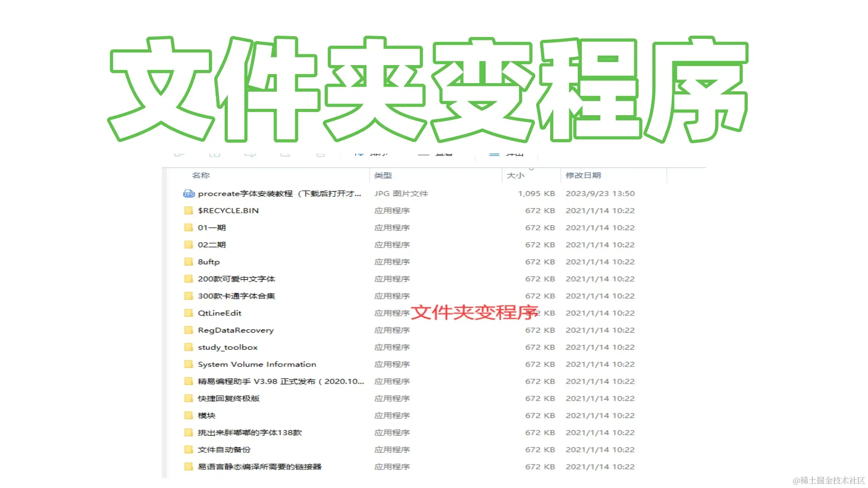Screen dimensions: 868x488
Task: Open the study_toolbox folder icon
Action: tap(189, 347)
